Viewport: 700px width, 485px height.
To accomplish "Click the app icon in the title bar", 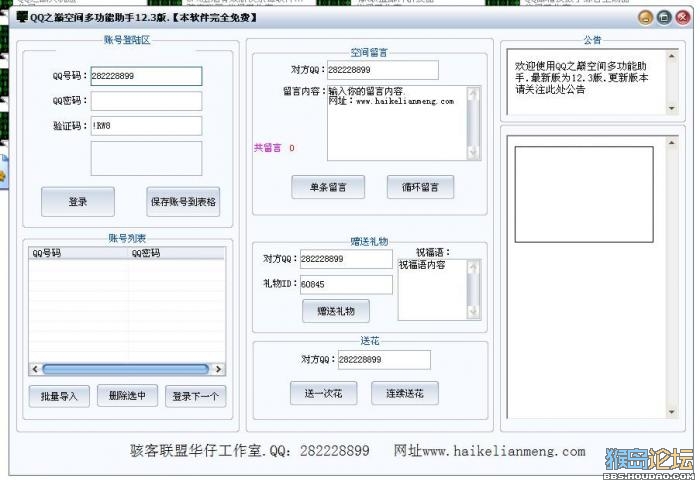I will coord(22,17).
